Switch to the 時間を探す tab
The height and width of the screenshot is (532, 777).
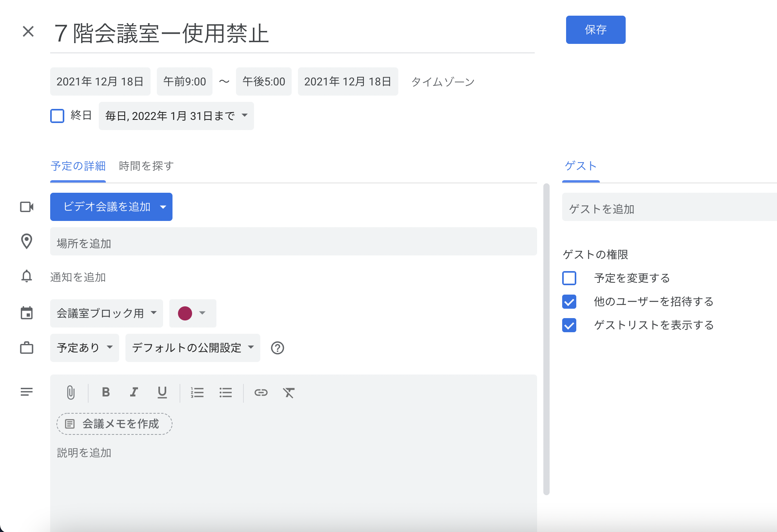[x=147, y=166]
